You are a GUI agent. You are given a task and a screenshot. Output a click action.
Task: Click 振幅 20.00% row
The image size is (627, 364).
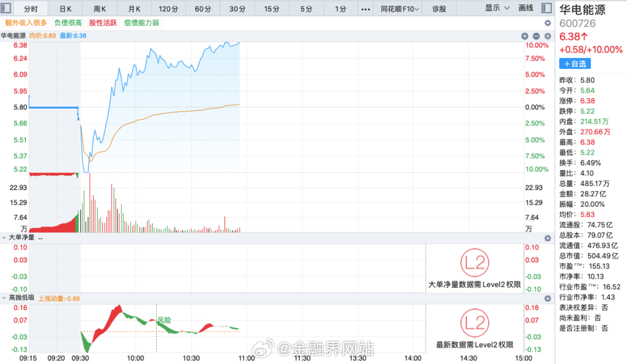pyautogui.click(x=581, y=204)
